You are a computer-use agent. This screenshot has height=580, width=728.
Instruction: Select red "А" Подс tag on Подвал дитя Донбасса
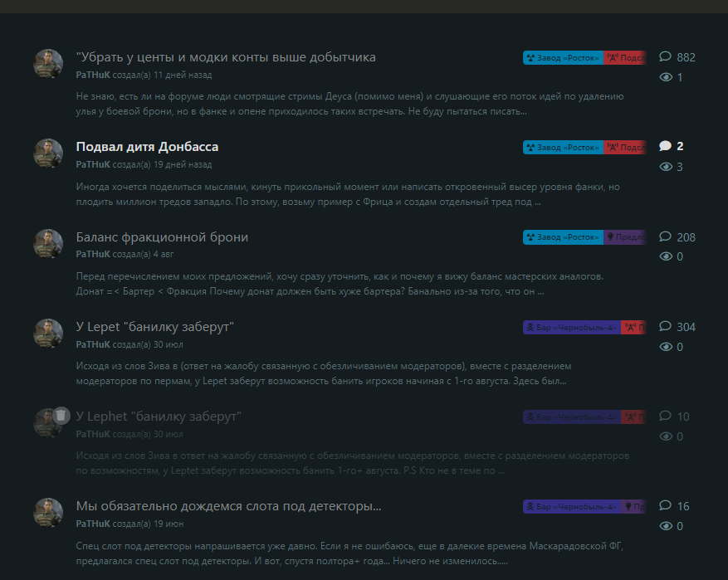tap(625, 148)
